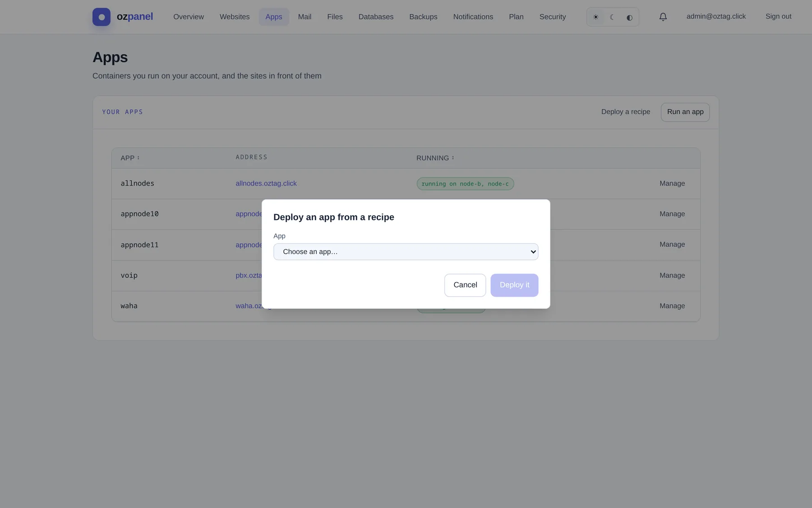
Task: Manage the allnodes app
Action: click(672, 183)
